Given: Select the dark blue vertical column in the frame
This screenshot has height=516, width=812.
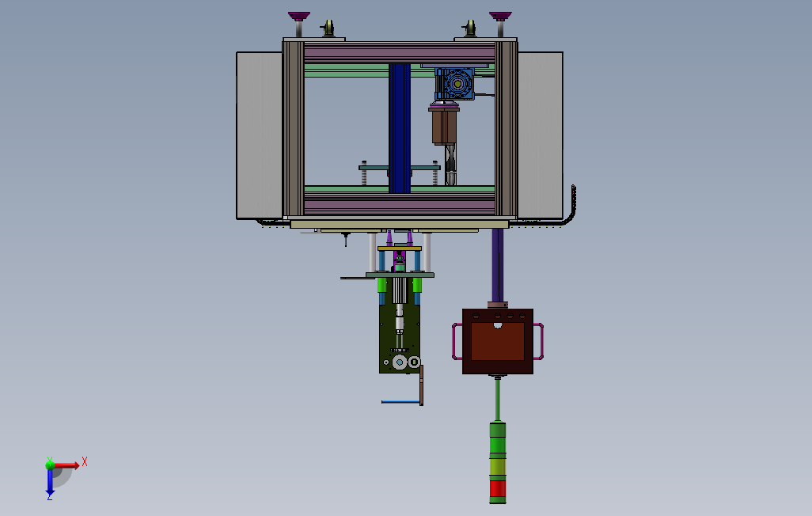Looking at the screenshot, I should 399,128.
